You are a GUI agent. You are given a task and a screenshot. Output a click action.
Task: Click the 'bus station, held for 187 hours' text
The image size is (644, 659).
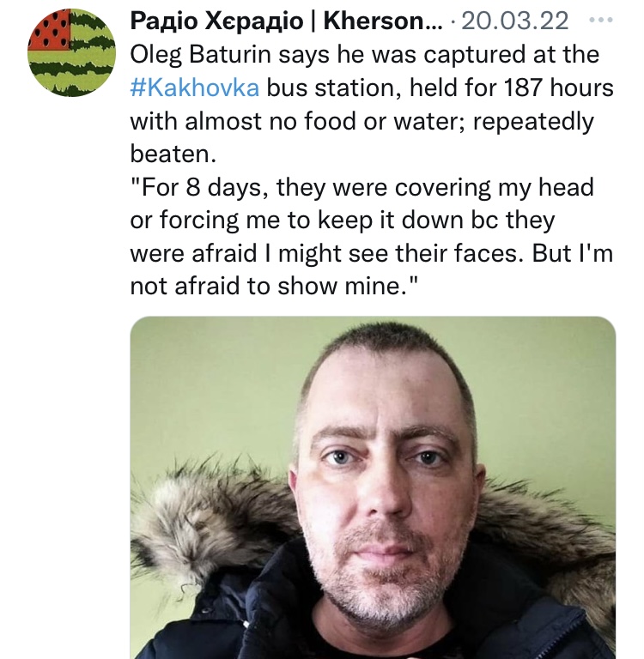click(x=440, y=88)
